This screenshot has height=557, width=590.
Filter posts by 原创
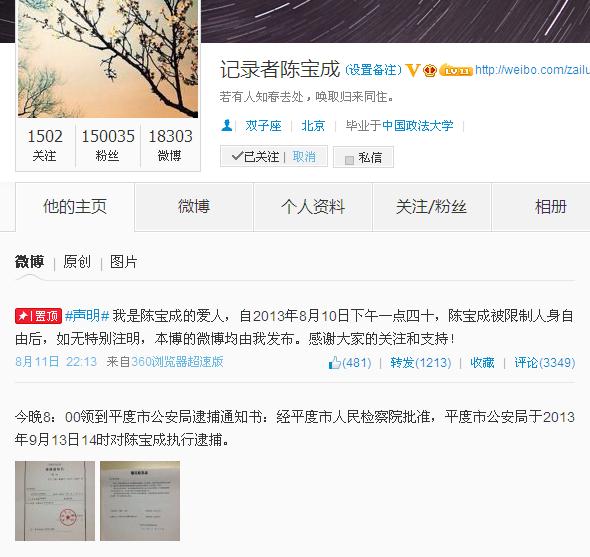77,262
